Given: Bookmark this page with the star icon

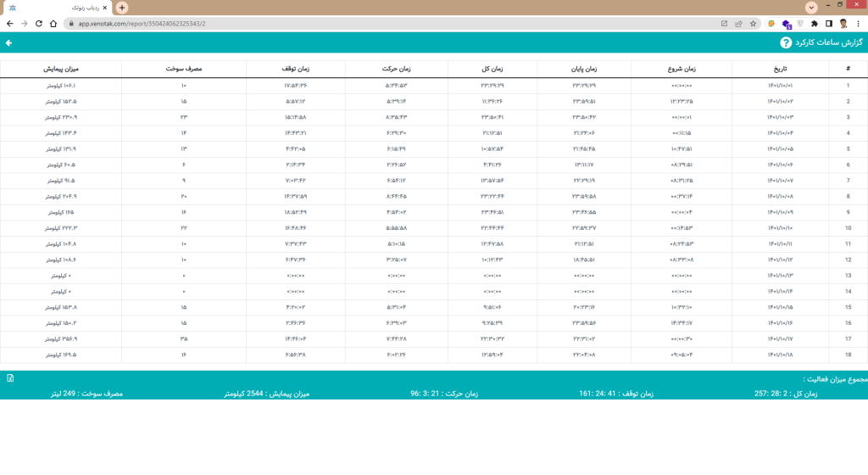Looking at the screenshot, I should 753,24.
